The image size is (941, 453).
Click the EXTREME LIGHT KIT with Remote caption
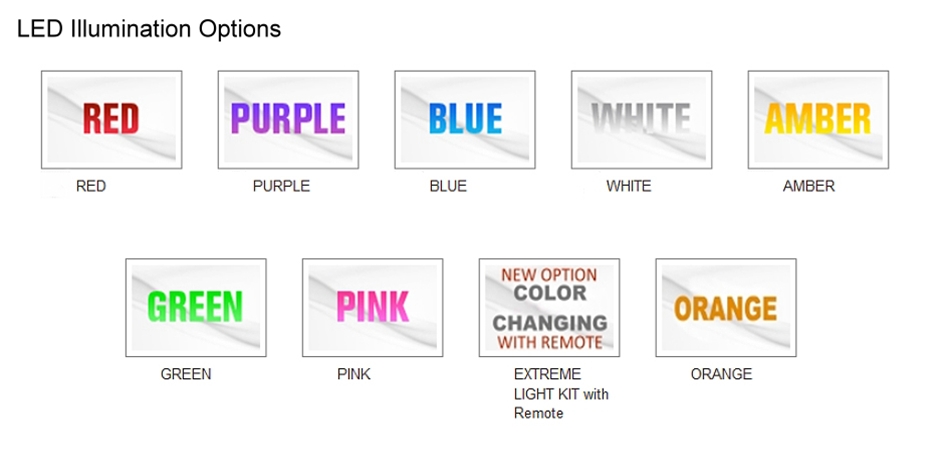(x=561, y=394)
